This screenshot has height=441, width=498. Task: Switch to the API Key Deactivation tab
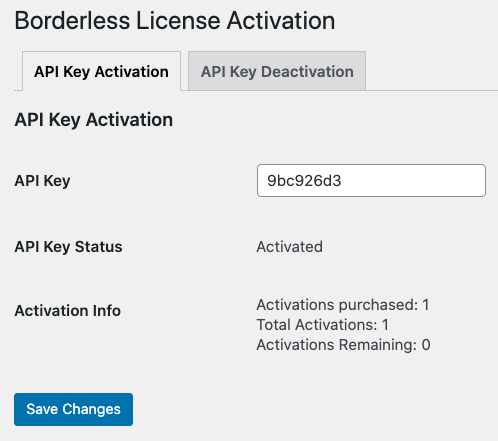pyautogui.click(x=277, y=71)
